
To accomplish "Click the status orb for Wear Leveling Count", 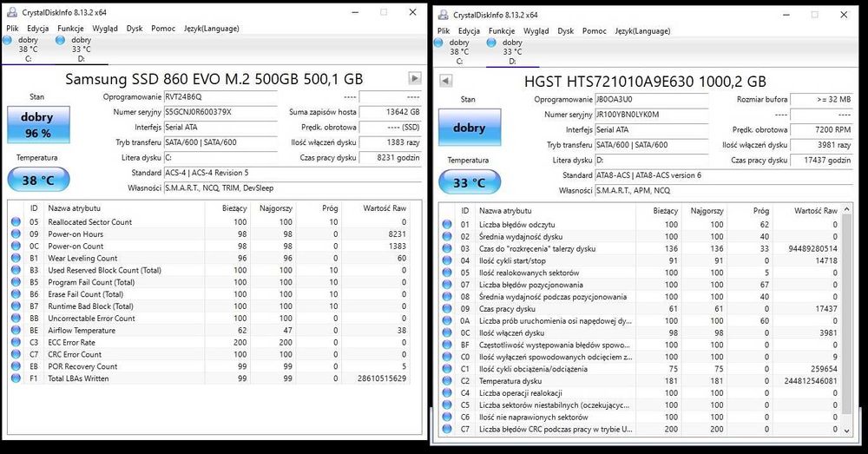I will [x=16, y=258].
